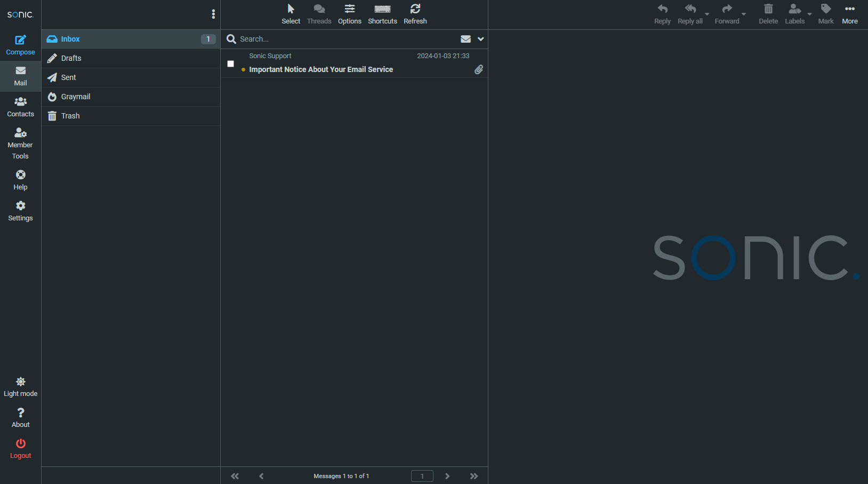This screenshot has height=484, width=868.
Task: Go to last page of messages
Action: (x=474, y=476)
